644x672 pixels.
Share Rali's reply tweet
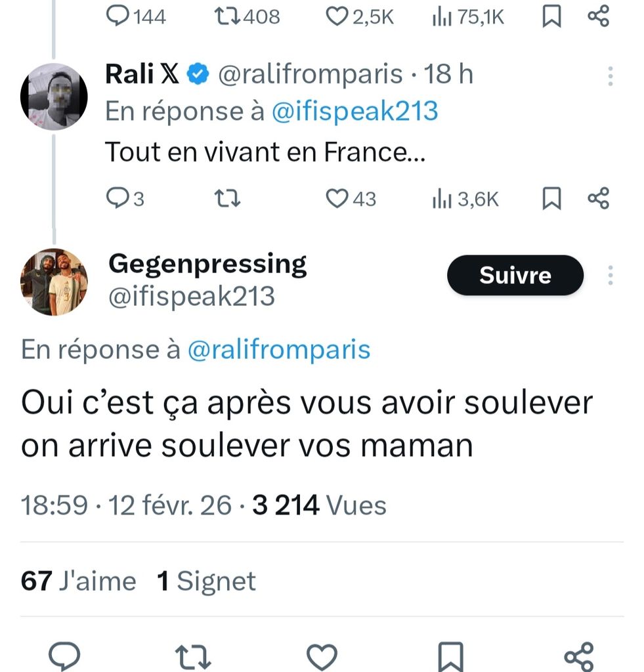pyautogui.click(x=597, y=198)
